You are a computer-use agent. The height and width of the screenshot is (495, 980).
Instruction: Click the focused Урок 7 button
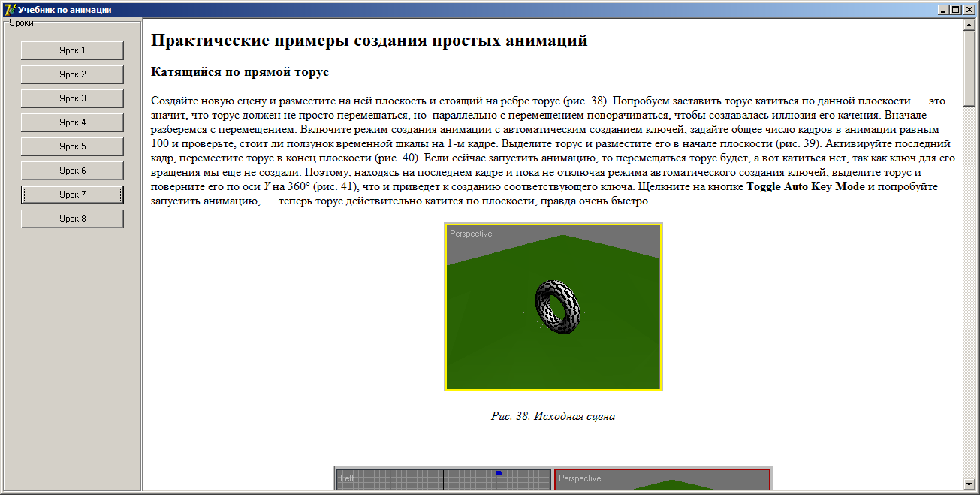click(72, 195)
